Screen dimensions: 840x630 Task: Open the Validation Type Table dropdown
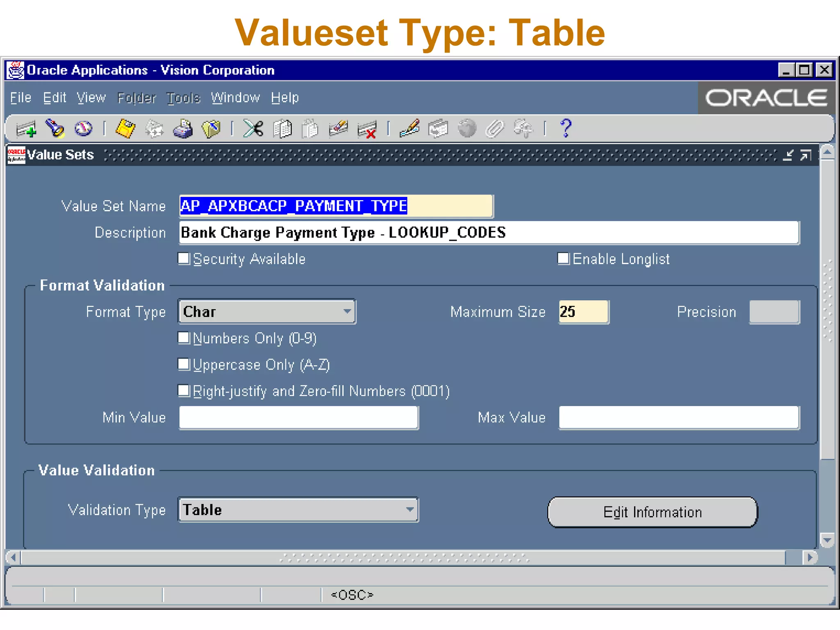point(299,510)
